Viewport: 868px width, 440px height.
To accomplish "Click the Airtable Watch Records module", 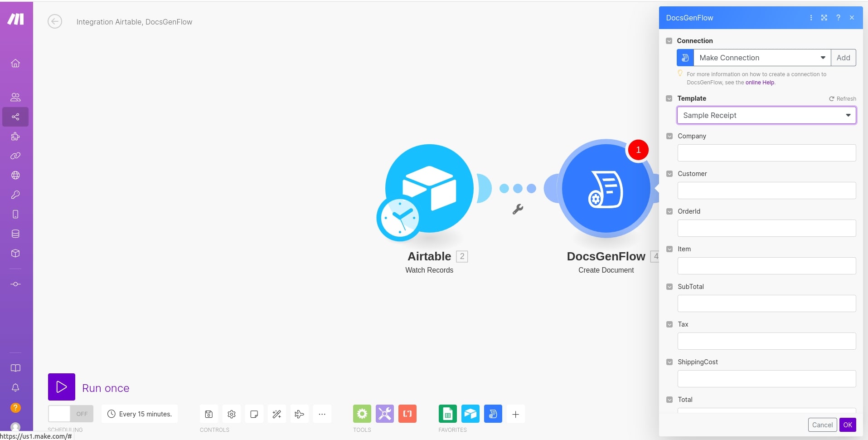I will coord(429,188).
